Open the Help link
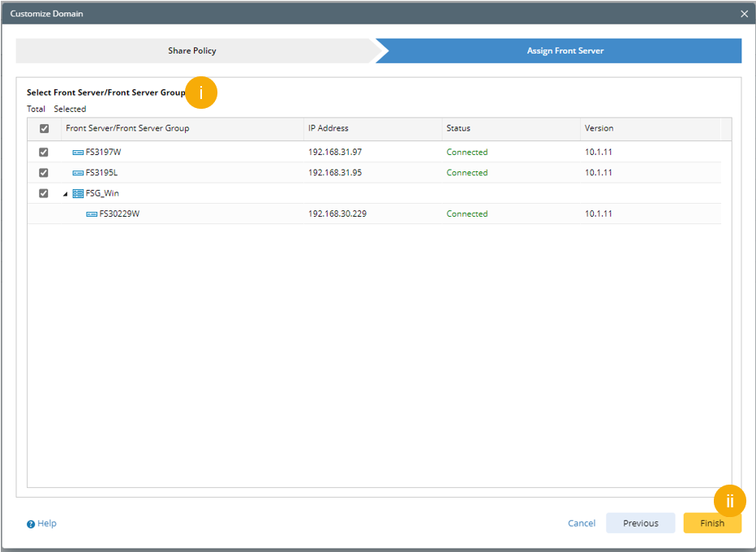The image size is (756, 552). pyautogui.click(x=47, y=523)
